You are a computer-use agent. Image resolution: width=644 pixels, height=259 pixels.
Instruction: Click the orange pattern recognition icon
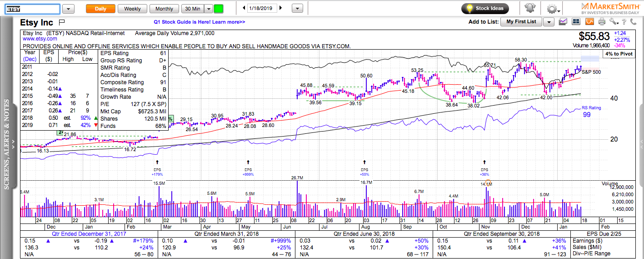click(589, 21)
